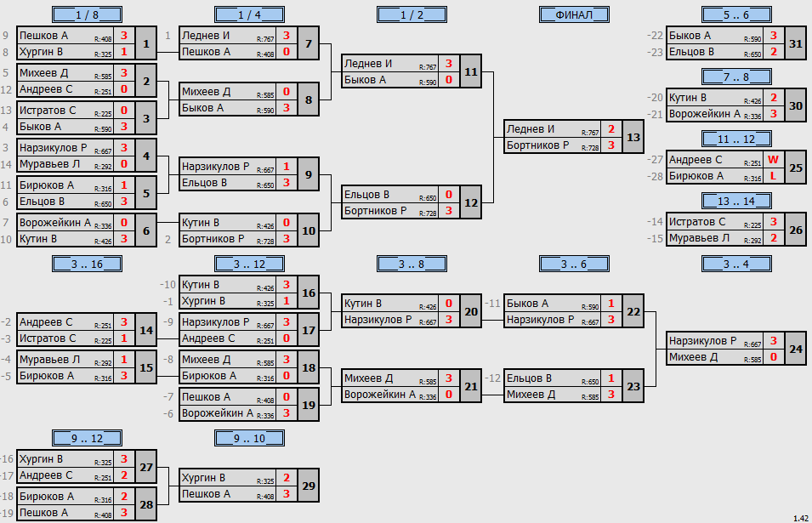Viewport: 812px width, 523px height.
Task: Open final match number 13 box
Action: tap(633, 137)
